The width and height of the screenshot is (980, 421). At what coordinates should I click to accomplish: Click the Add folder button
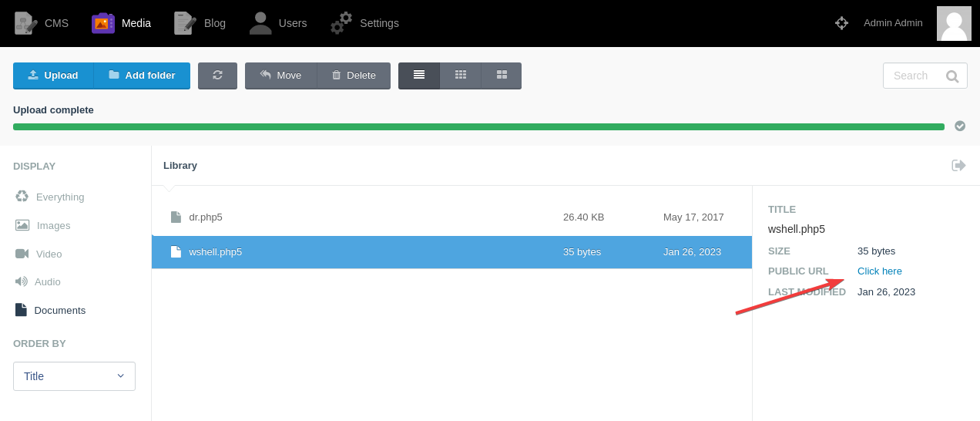(142, 76)
